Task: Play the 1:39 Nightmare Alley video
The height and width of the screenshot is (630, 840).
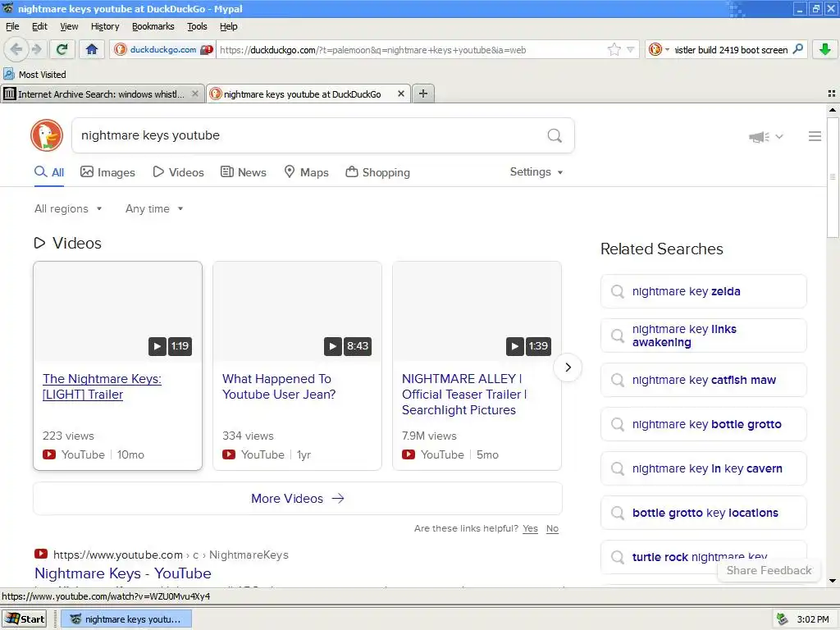Action: point(477,311)
